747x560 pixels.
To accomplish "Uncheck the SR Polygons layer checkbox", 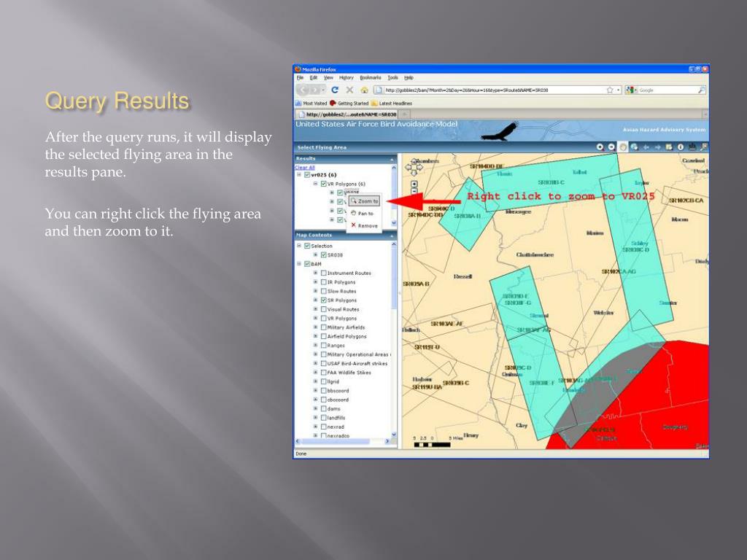I will pyautogui.click(x=323, y=300).
